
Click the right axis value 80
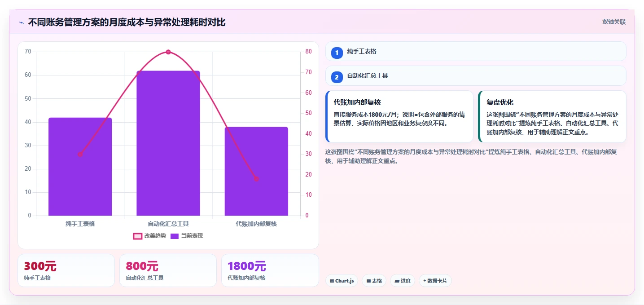[x=309, y=52]
